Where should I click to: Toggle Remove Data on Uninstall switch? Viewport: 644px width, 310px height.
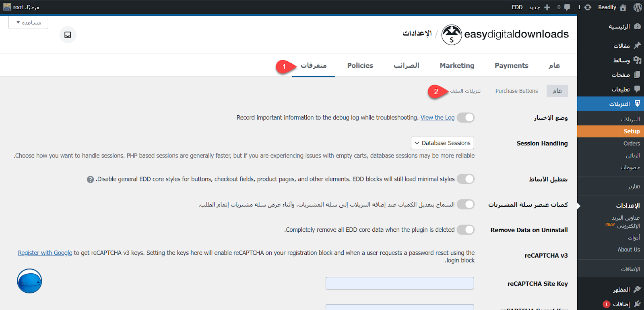click(x=466, y=229)
